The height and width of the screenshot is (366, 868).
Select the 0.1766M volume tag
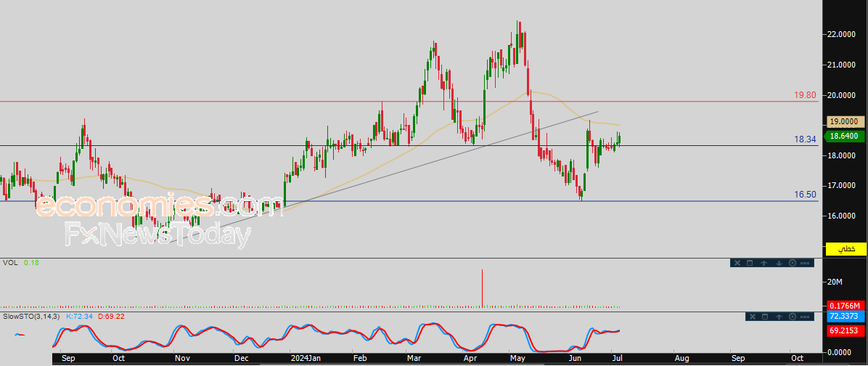point(846,306)
